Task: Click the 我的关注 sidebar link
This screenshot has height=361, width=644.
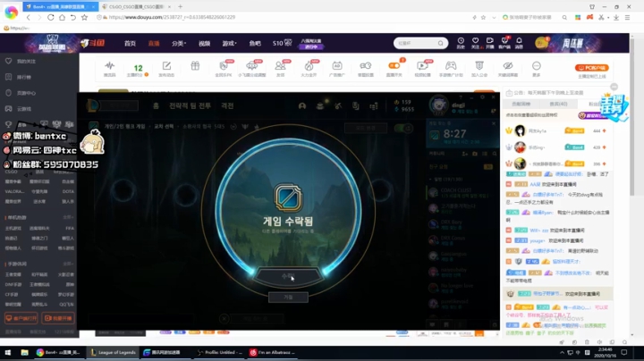Action: coord(26,61)
